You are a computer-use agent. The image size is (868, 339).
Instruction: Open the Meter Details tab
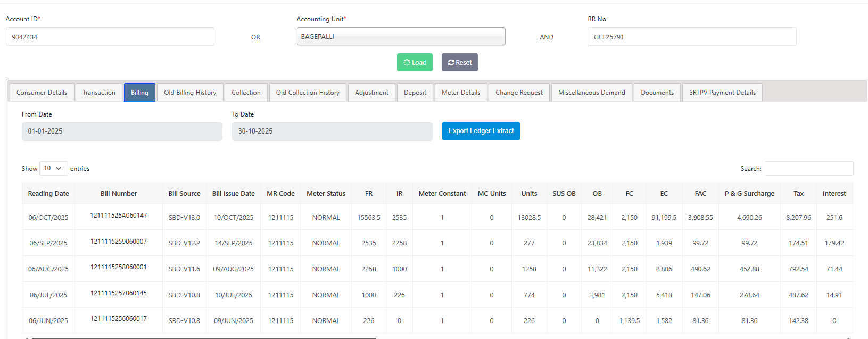[x=461, y=93]
